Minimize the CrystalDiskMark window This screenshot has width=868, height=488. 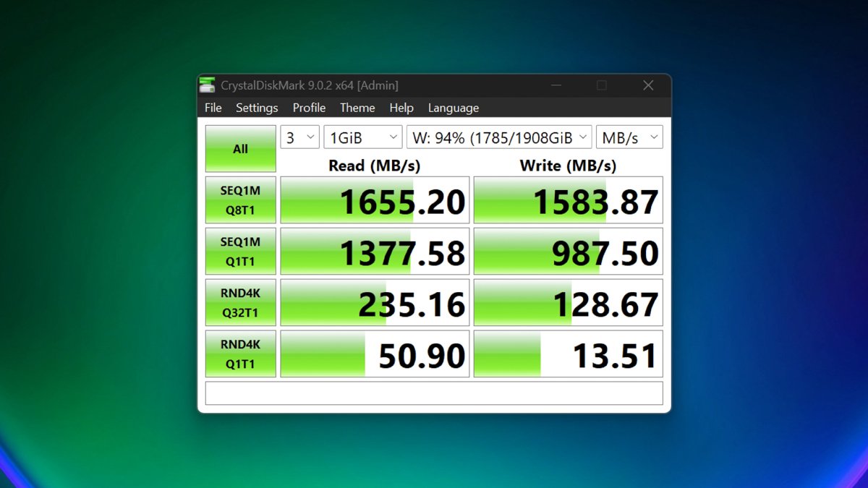pyautogui.click(x=556, y=85)
